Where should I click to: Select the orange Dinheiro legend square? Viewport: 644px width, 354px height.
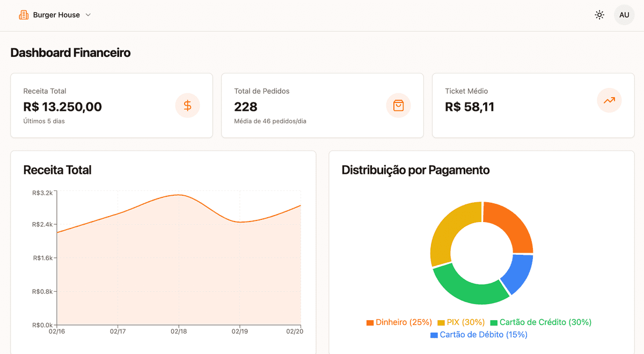coord(369,322)
